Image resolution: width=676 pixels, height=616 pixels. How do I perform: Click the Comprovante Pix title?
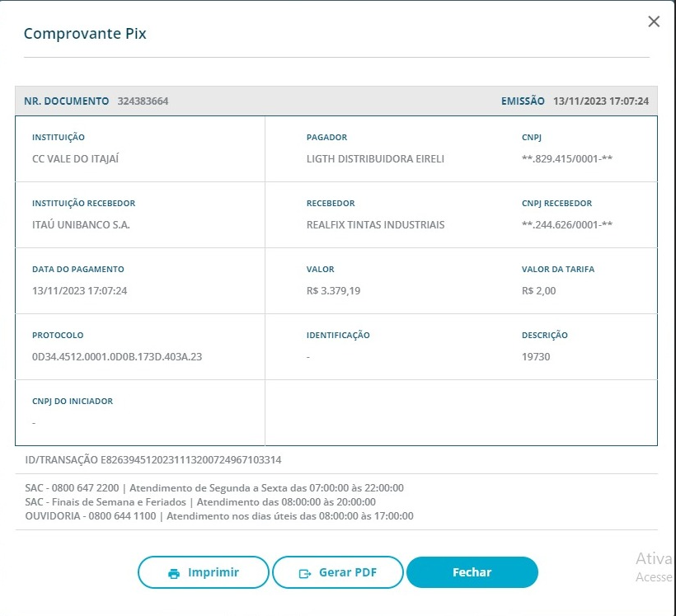click(x=85, y=34)
